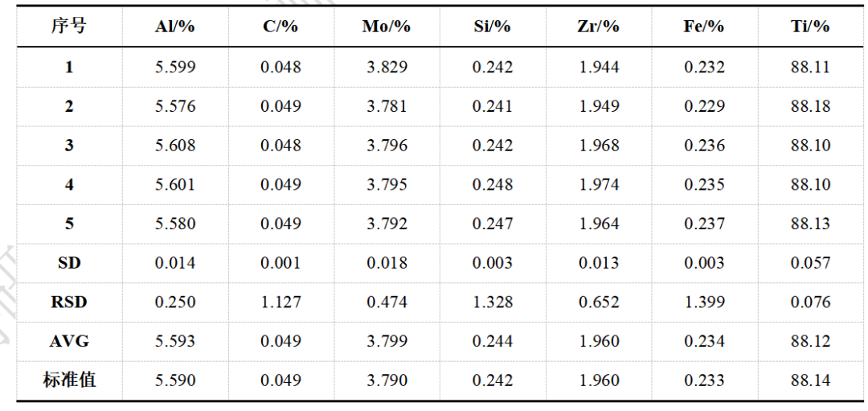Select the standard value 5.590 for Al
The image size is (868, 411).
(x=175, y=380)
